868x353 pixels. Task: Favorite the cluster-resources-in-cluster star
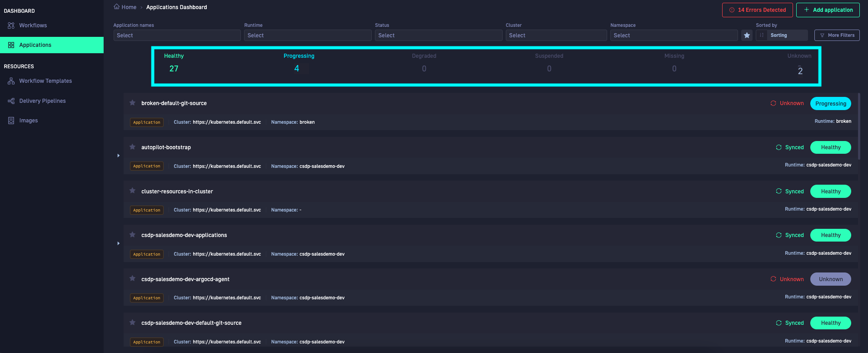tap(132, 191)
